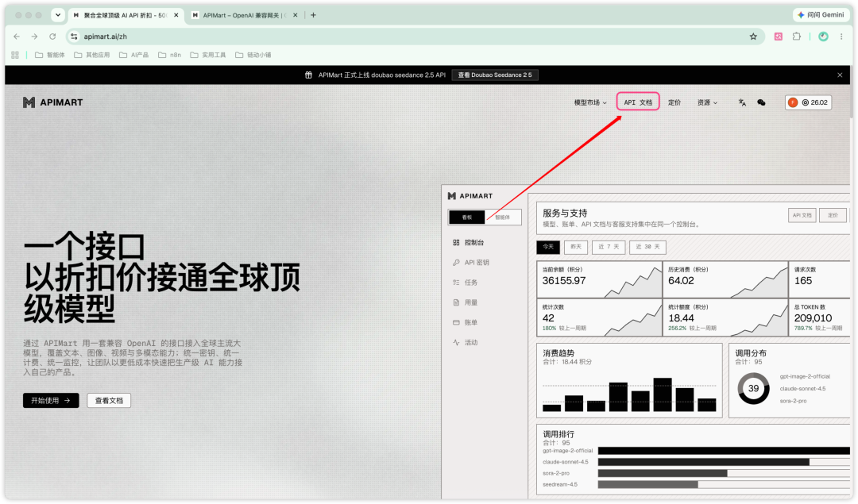
Task: Open the API 文档 nav item
Action: (638, 102)
